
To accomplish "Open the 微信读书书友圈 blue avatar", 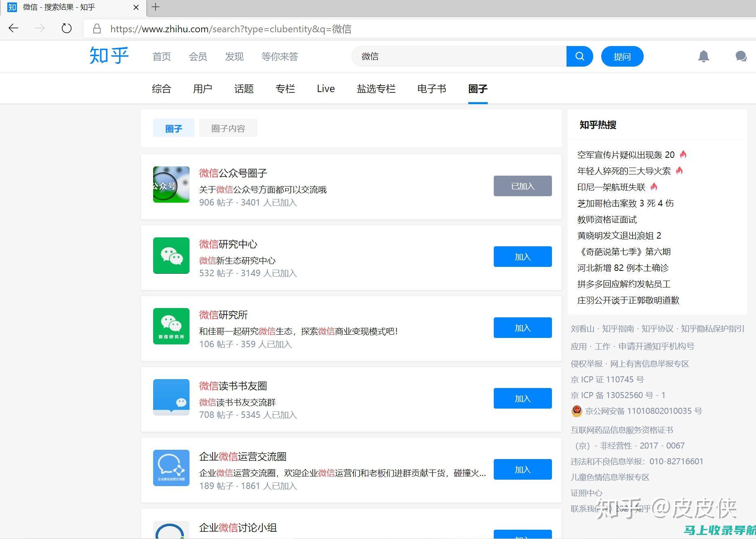I will click(x=171, y=397).
